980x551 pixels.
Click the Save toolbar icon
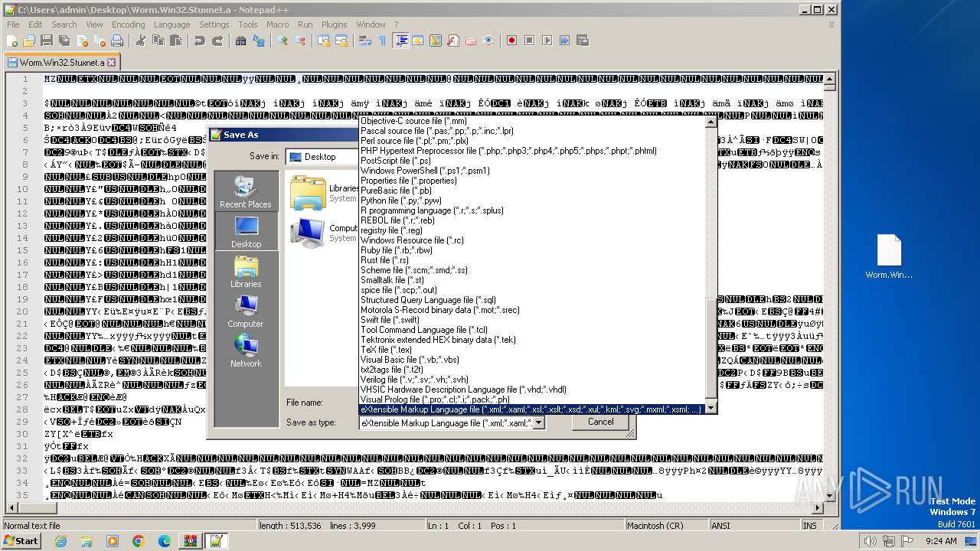point(46,41)
